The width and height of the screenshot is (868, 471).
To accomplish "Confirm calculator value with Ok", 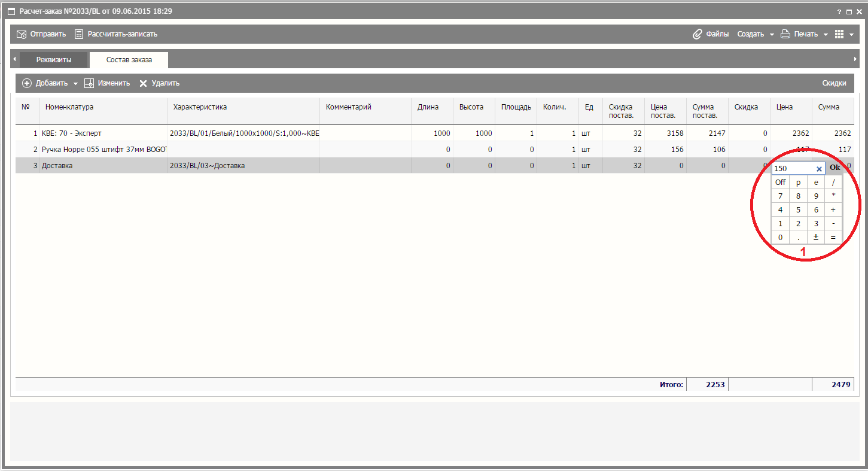I will 835,168.
